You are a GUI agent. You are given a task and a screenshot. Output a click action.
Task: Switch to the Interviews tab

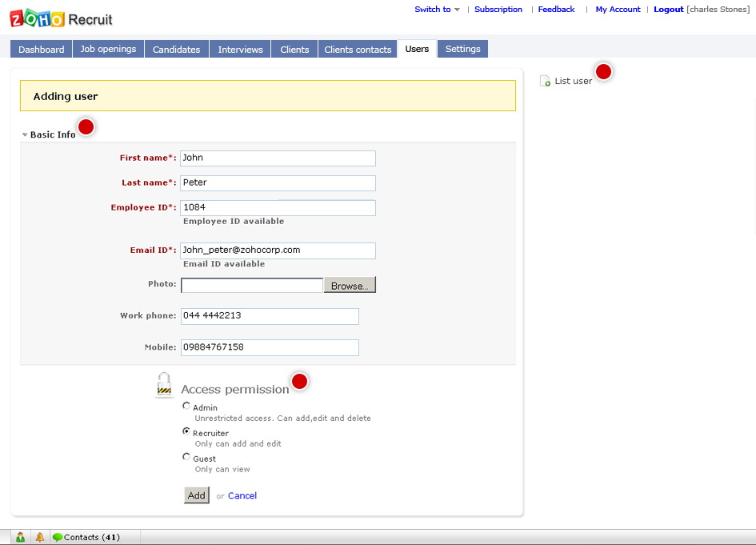click(x=240, y=49)
